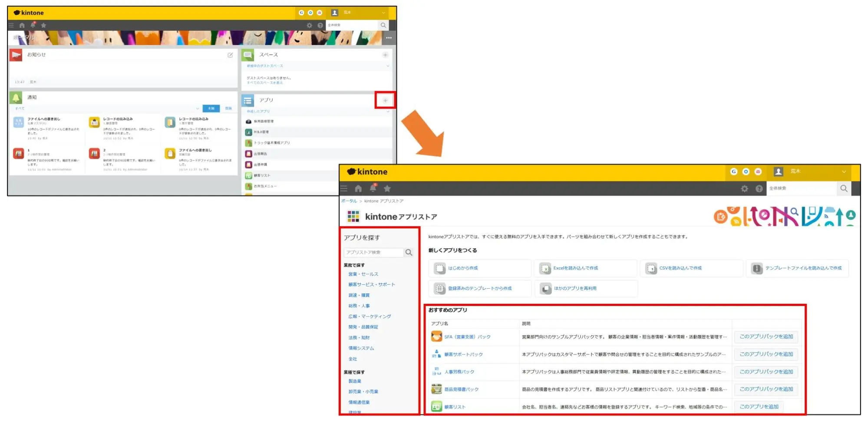This screenshot has height=421, width=868.
Task: Open the お知らせ edit pencil icon
Action: coord(230,55)
